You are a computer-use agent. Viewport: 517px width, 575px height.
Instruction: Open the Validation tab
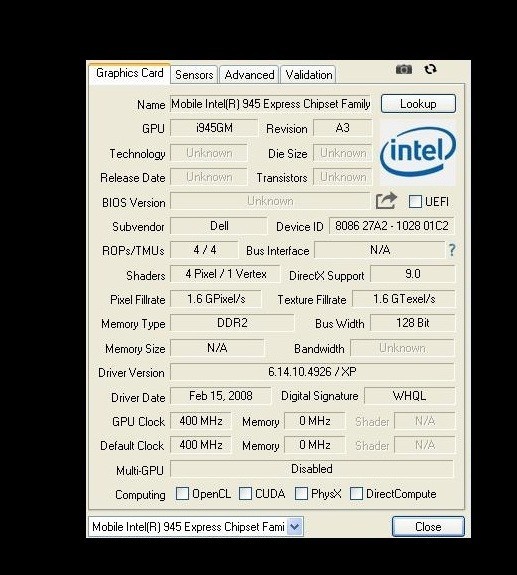[x=309, y=75]
